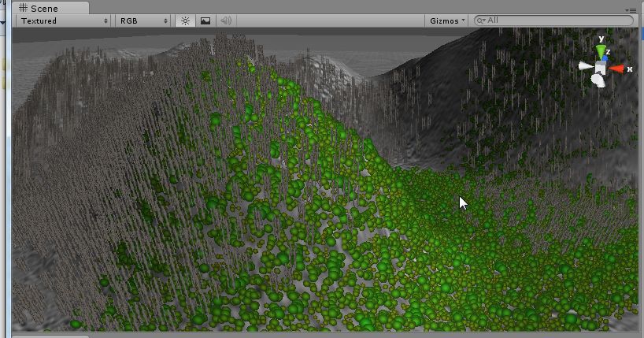Click the up-down arrows on the Textured selector
Image resolution: width=644 pixels, height=338 pixels.
click(x=106, y=20)
